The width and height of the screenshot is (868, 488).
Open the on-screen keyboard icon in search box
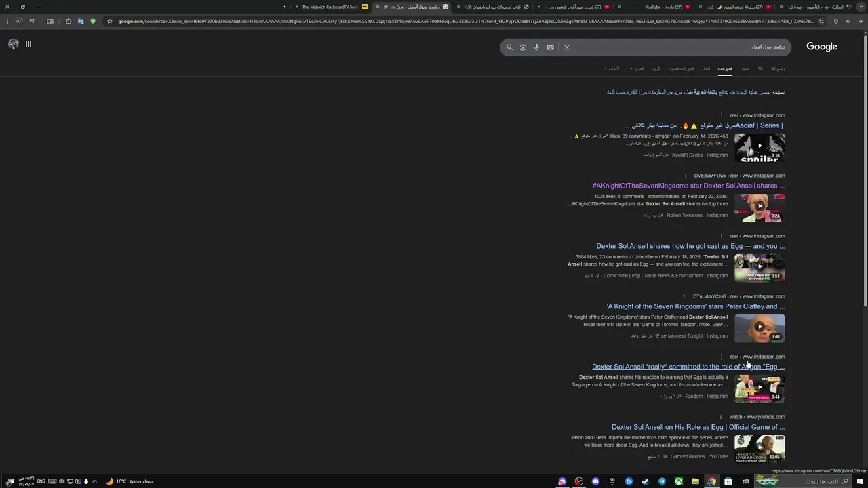pyautogui.click(x=550, y=47)
